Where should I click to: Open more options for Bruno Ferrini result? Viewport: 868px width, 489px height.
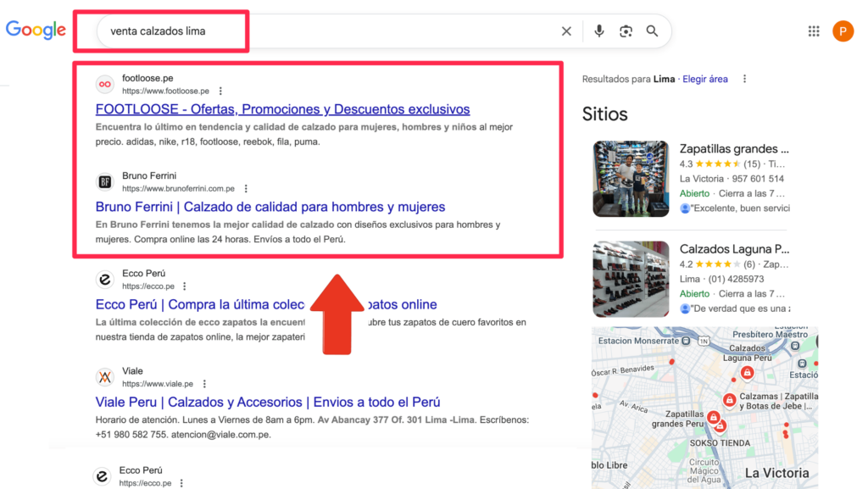246,189
